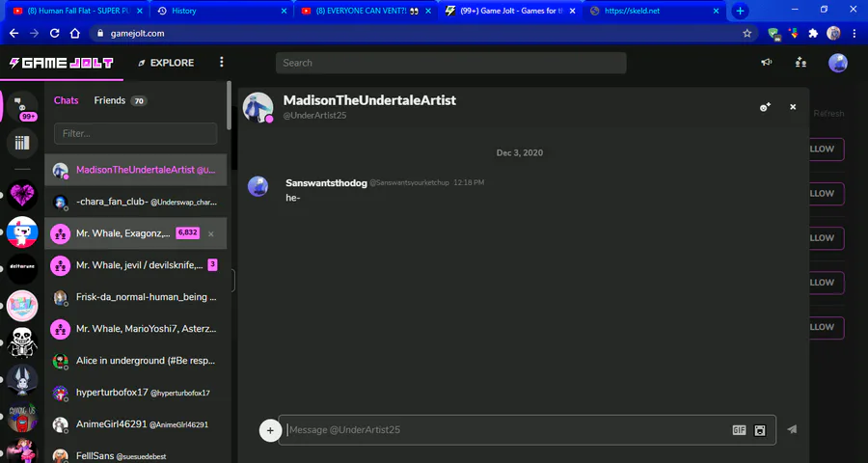This screenshot has height=463, width=868.
Task: Open the chat icon with 99+ badge
Action: 22,106
